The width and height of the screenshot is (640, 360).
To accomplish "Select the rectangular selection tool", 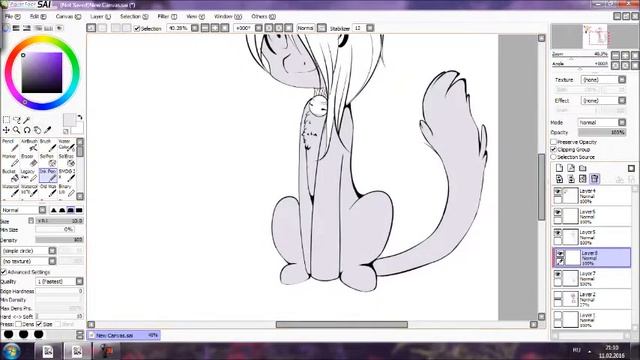I will tap(6, 120).
